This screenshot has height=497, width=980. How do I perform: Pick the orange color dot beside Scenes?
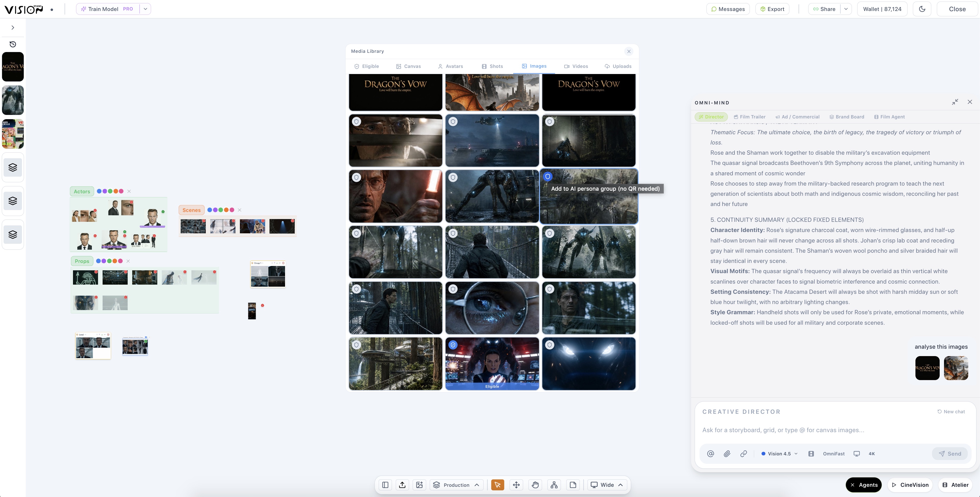coord(226,210)
